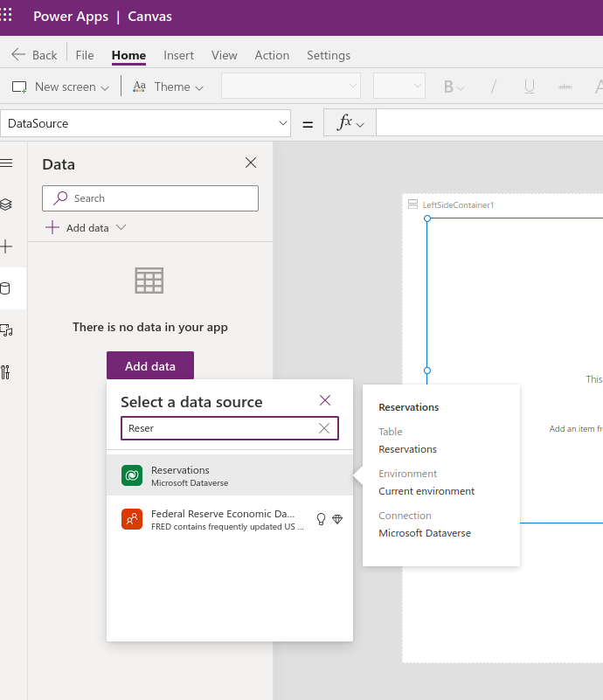Open the Insert tab
The height and width of the screenshot is (700, 603).
pos(178,55)
